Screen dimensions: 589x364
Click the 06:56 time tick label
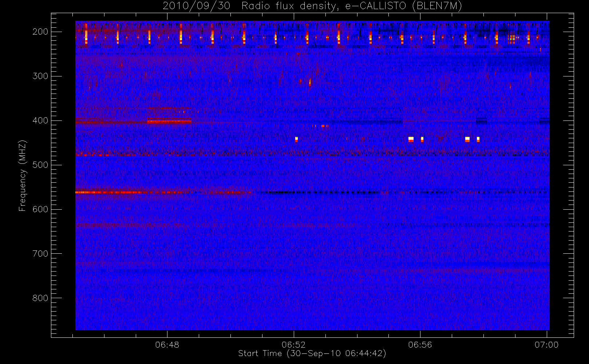coord(420,345)
